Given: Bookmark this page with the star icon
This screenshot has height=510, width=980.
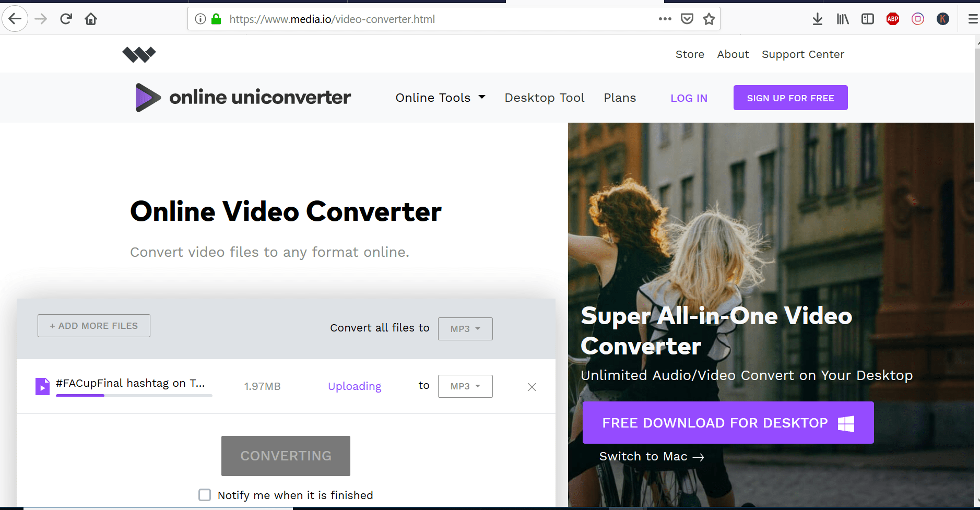Looking at the screenshot, I should click(709, 19).
